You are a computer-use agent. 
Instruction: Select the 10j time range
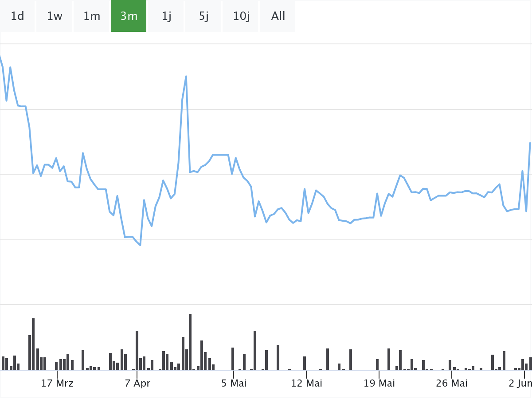(x=241, y=16)
